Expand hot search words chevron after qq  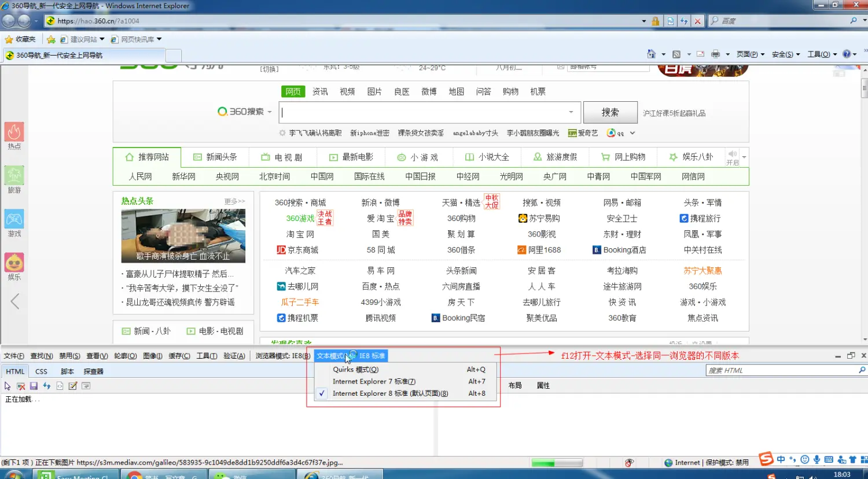(x=632, y=133)
